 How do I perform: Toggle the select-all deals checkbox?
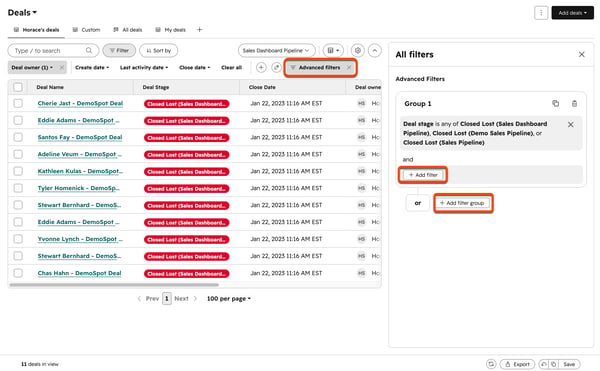point(18,87)
